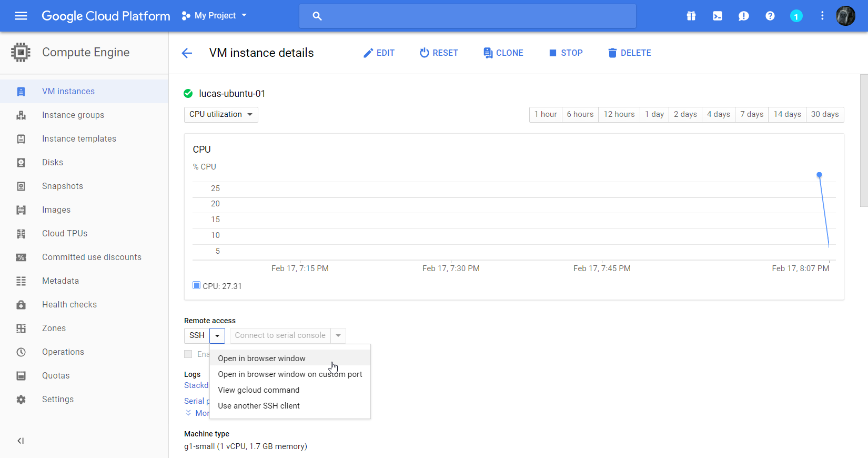Select the 14 days time range
Viewport: 868px width, 458px height.
click(788, 114)
